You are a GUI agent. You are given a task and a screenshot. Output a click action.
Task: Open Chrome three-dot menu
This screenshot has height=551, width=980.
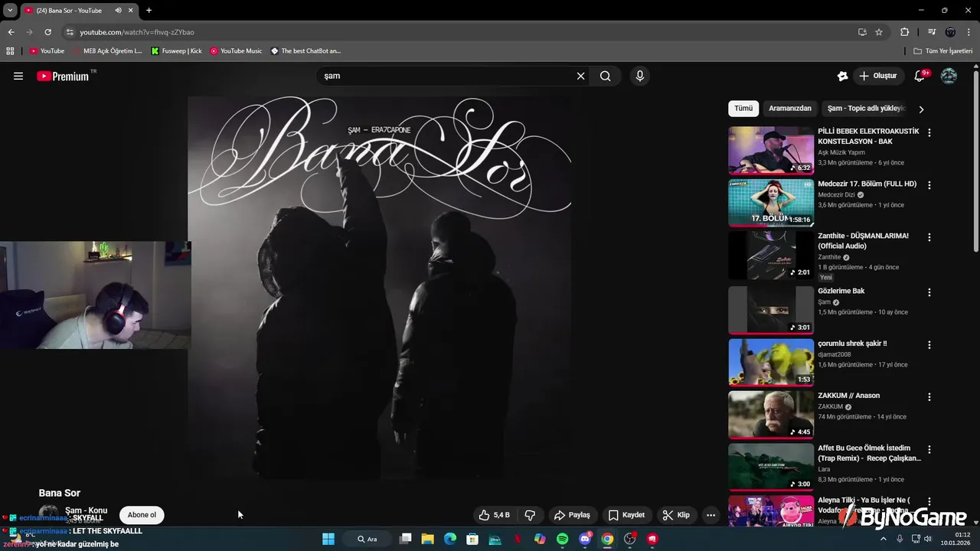(x=969, y=32)
